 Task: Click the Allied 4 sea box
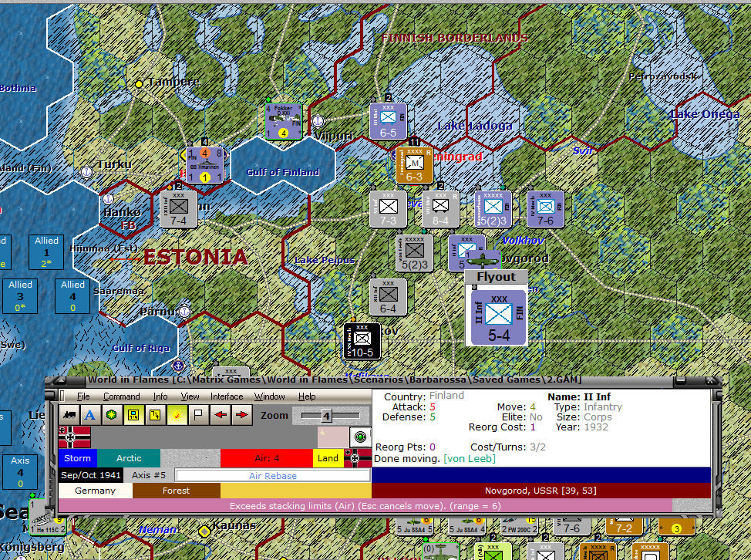point(72,296)
